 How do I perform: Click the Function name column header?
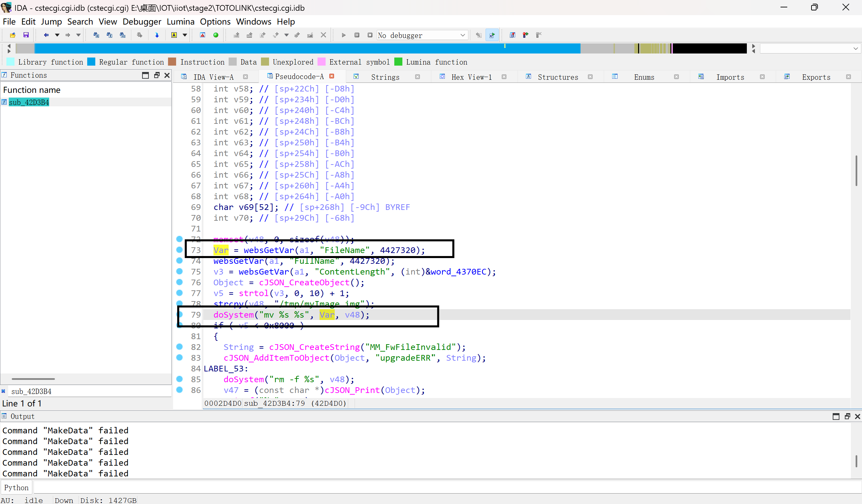coord(86,90)
